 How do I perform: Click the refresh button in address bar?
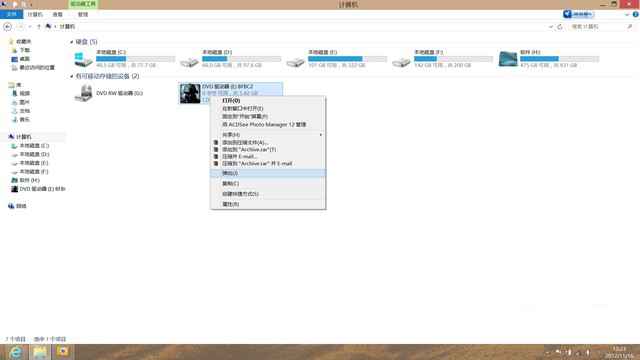(560, 27)
